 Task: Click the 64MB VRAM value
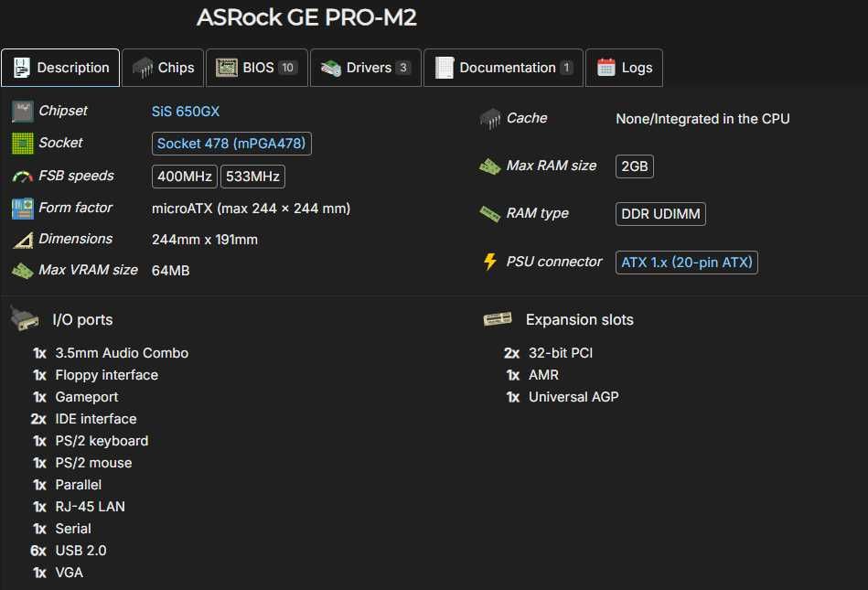coord(170,271)
